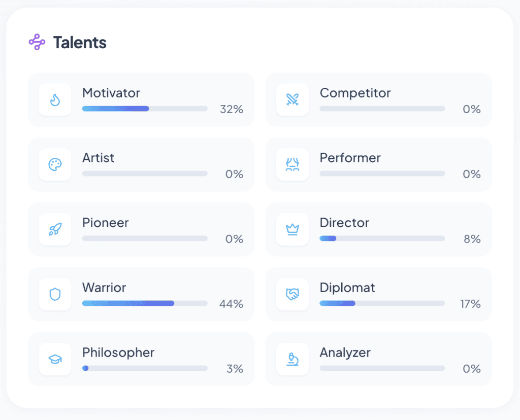Click the Pioneer empty progress bar
The height and width of the screenshot is (420, 520).
[x=145, y=238]
